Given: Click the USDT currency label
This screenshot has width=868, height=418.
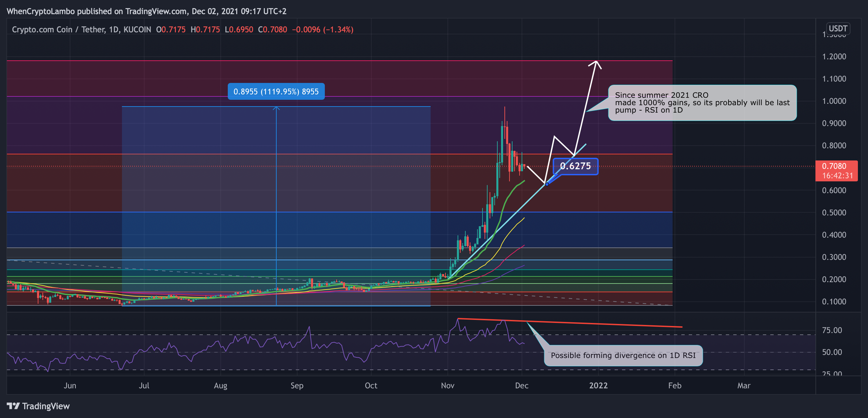Looking at the screenshot, I should point(838,28).
